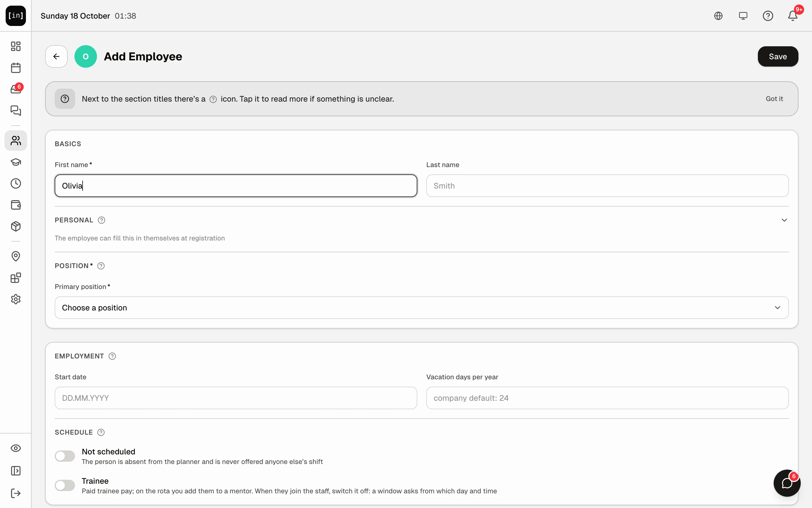Click the employee can fill this in text
Viewport: 812px width, 508px height.
(x=140, y=238)
